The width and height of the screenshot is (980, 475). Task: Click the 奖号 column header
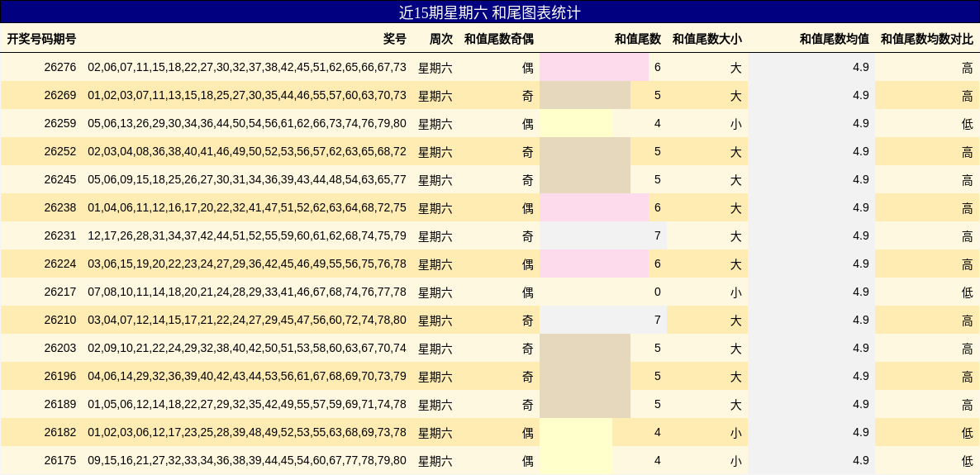pos(394,39)
